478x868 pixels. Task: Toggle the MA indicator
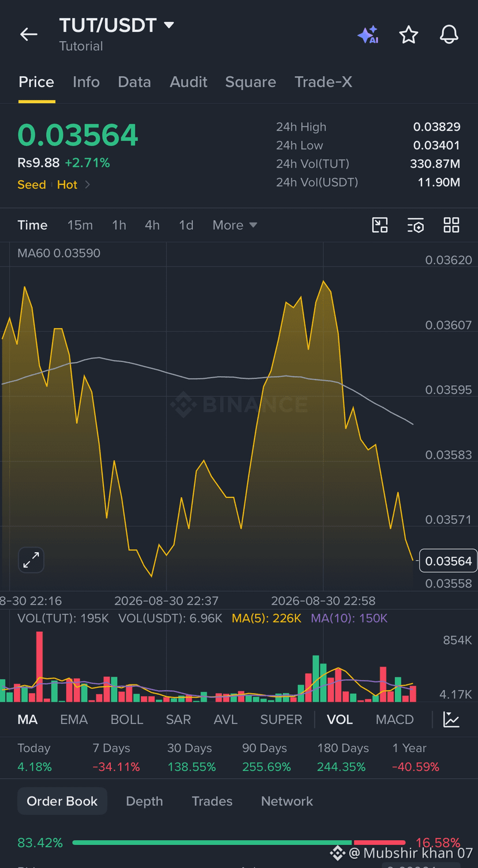coord(28,720)
